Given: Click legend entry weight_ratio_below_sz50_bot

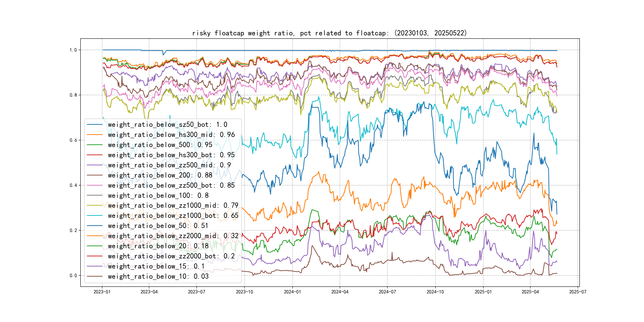Looking at the screenshot, I should (x=167, y=124).
